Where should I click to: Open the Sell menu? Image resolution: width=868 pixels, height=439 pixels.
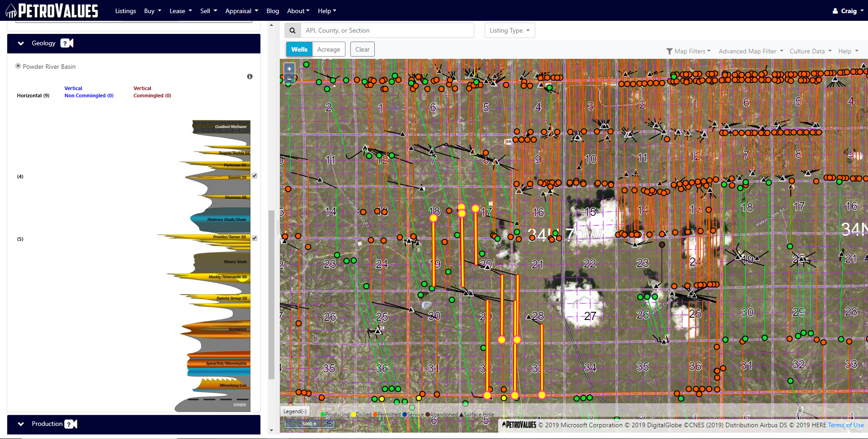click(x=208, y=11)
